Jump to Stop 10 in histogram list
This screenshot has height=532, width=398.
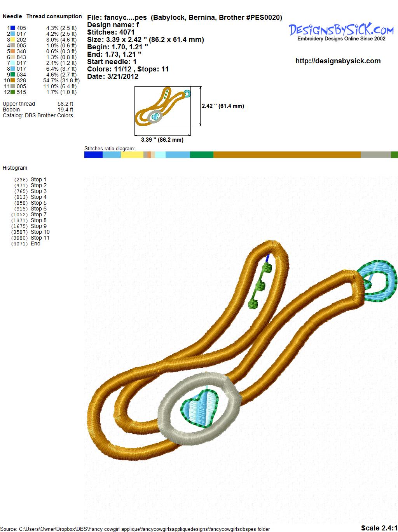coord(40,232)
